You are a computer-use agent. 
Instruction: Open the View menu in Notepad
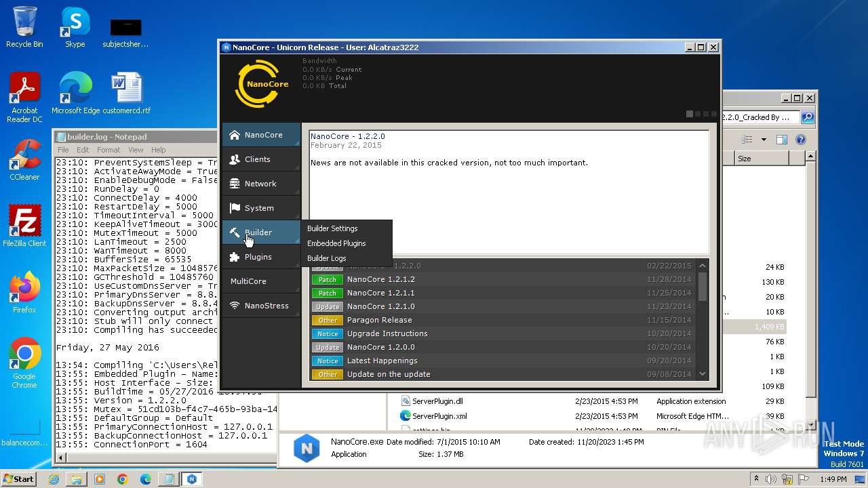pyautogui.click(x=136, y=150)
